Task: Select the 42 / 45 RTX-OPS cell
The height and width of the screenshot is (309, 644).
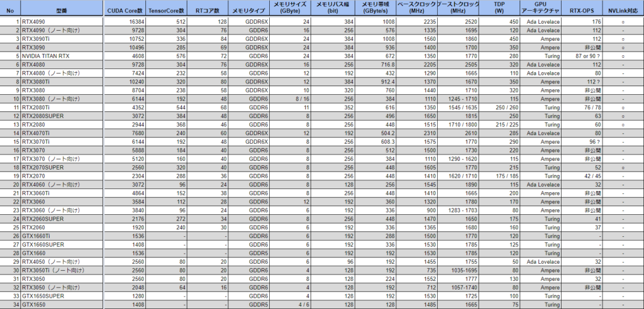Action: point(582,176)
